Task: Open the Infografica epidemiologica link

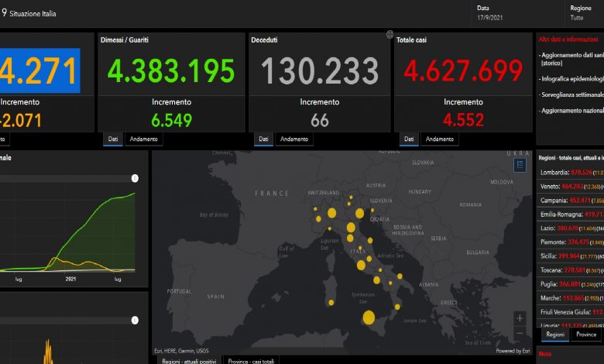Action: point(571,78)
